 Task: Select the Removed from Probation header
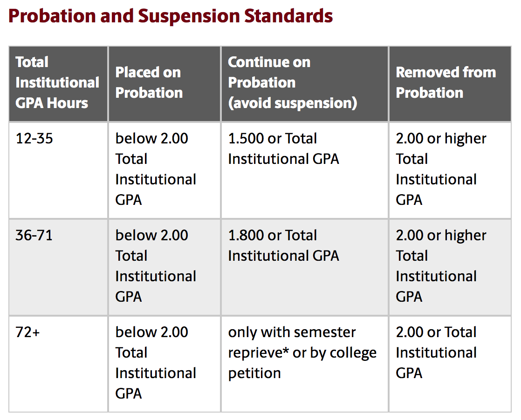[x=446, y=82]
